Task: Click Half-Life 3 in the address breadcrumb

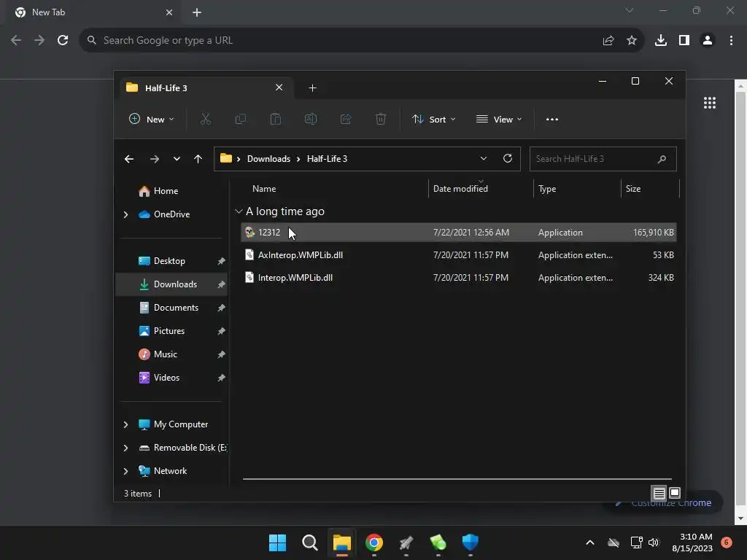Action: pos(328,158)
